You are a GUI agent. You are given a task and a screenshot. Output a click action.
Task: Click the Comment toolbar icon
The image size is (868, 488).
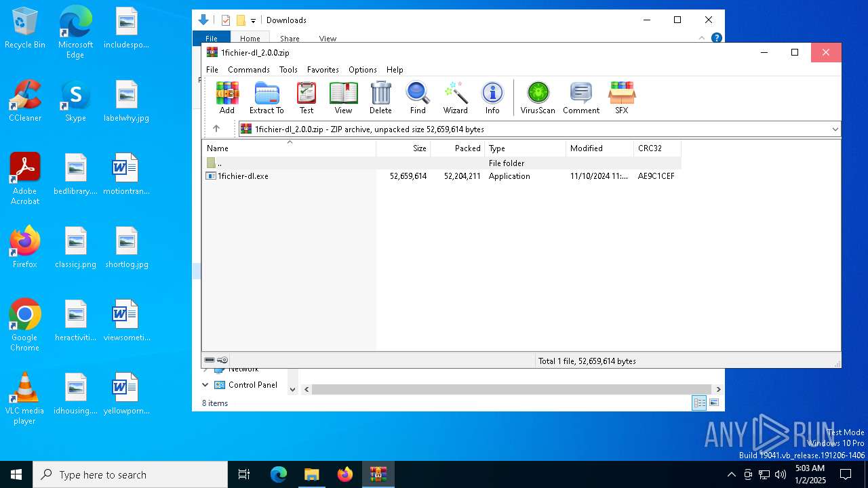581,98
